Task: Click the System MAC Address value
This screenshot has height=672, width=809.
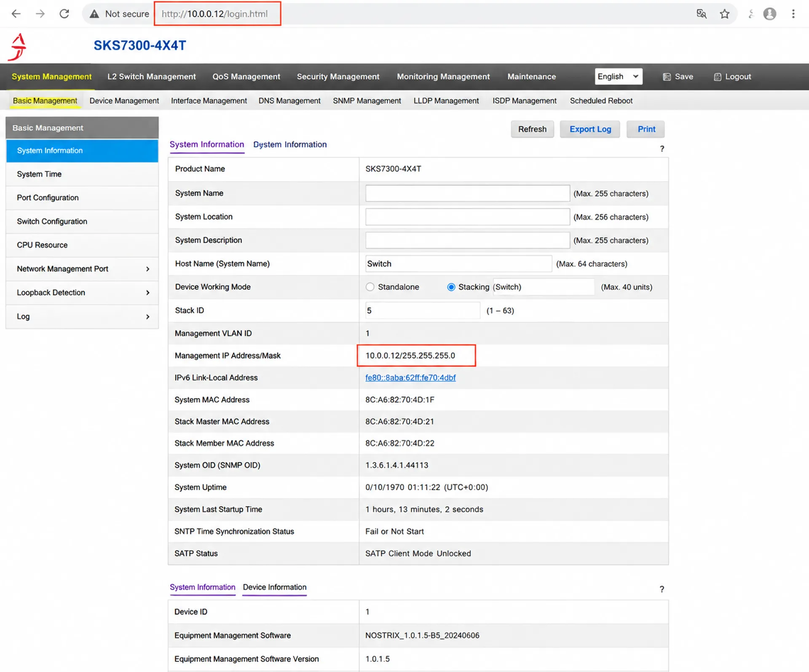Action: [x=399, y=400]
